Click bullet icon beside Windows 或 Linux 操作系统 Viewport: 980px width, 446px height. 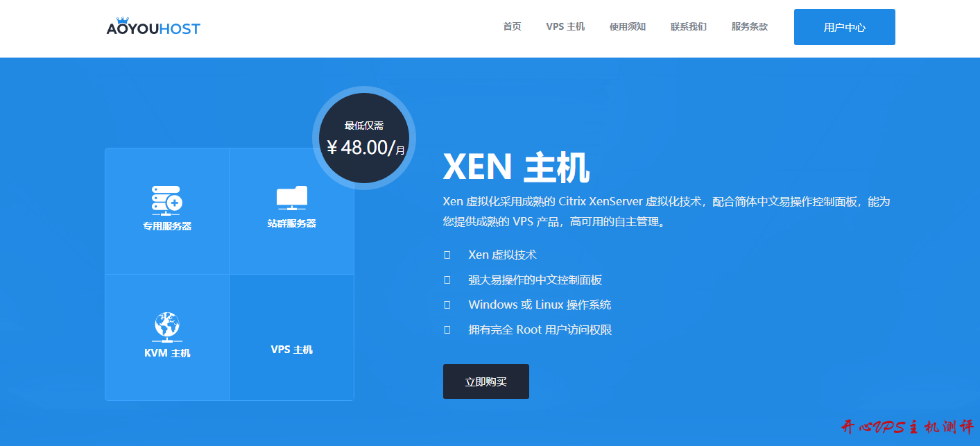447,305
